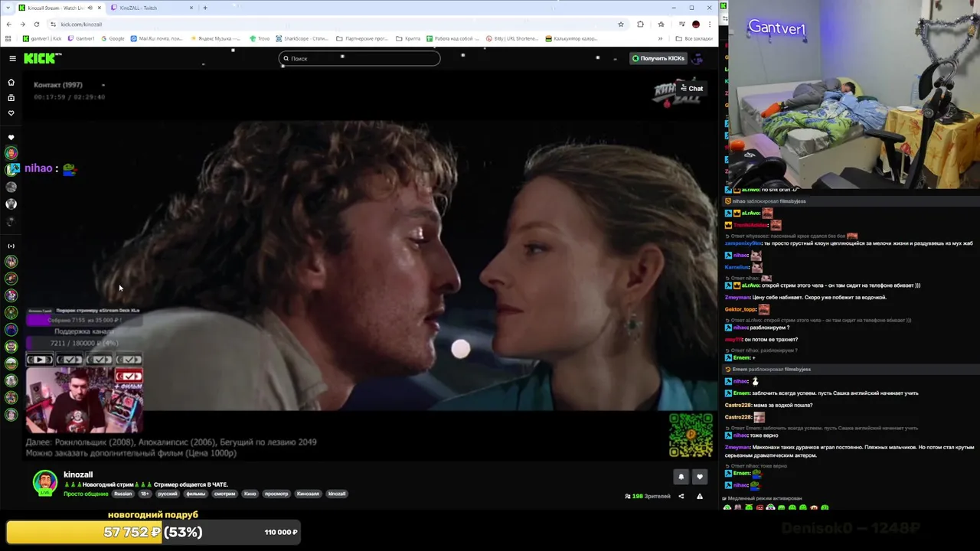
Task: Open the 'Крипта' bookmarks folder
Action: point(408,38)
